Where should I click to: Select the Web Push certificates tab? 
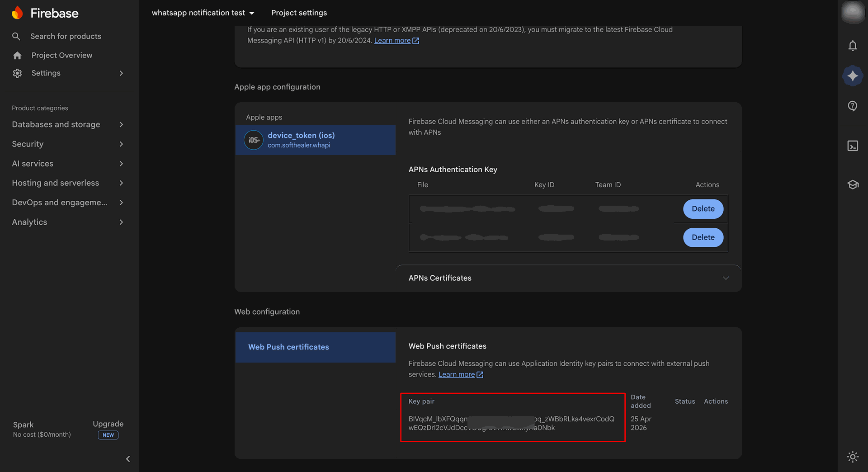coord(316,347)
